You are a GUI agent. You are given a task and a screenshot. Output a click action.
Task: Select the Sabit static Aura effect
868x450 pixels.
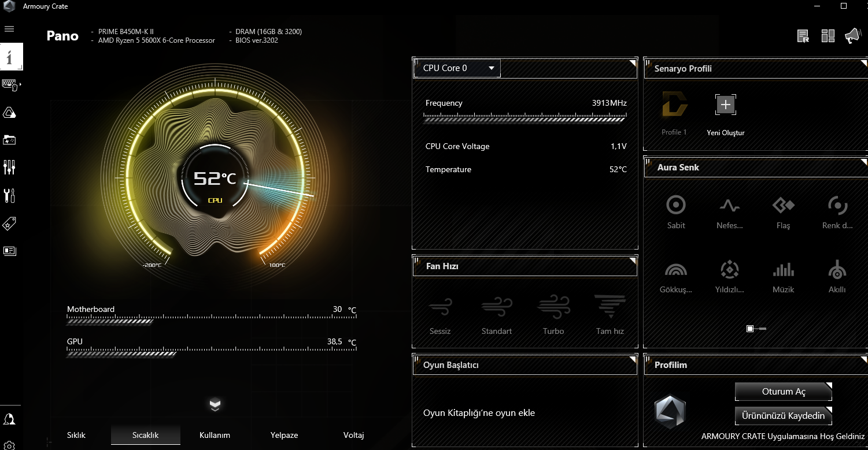pos(676,211)
